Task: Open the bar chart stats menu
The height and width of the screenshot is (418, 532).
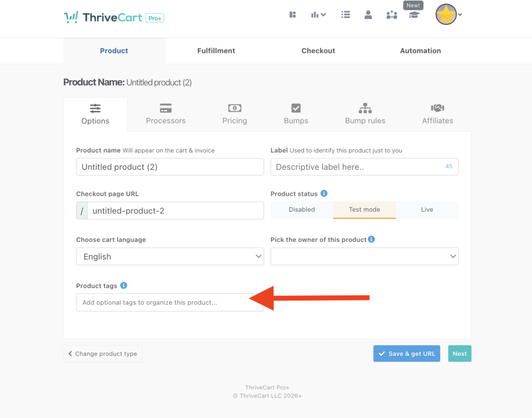Action: 318,15
